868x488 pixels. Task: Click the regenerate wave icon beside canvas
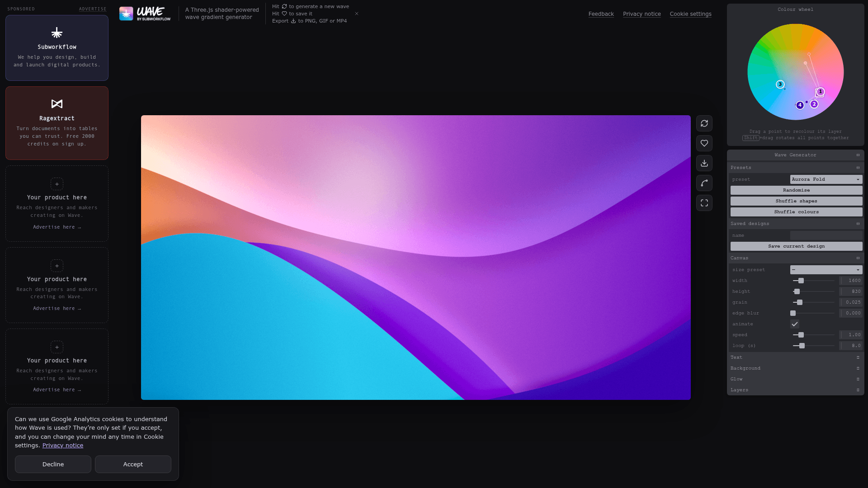[x=704, y=123]
